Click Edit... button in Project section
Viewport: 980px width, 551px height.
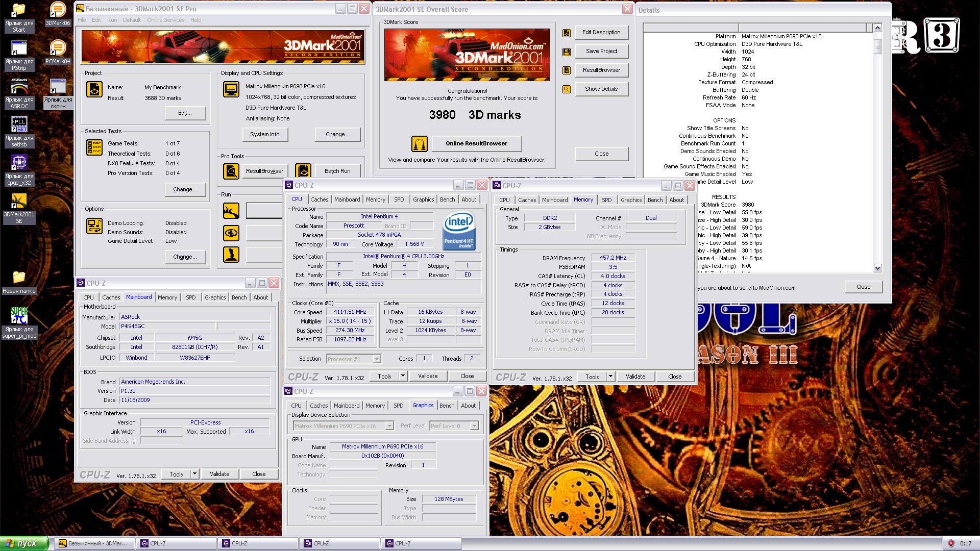click(185, 113)
